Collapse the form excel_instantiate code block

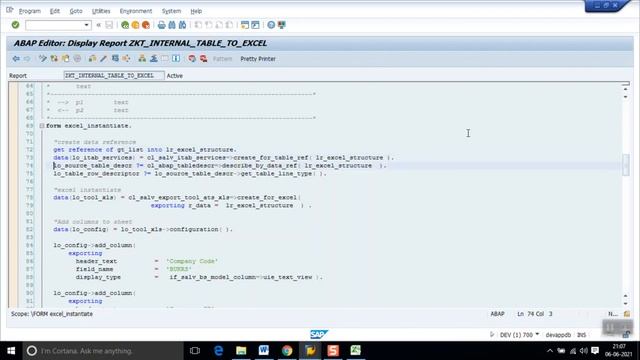pyautogui.click(x=42, y=126)
